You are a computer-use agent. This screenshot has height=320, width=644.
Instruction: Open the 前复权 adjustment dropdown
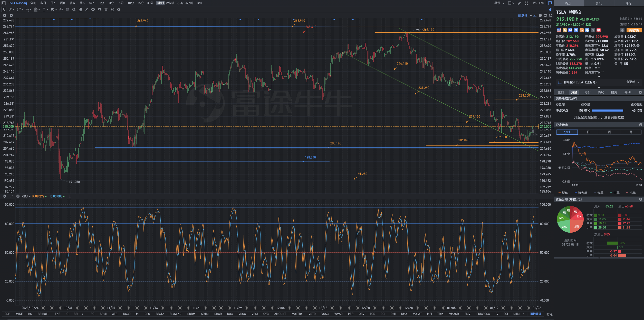pos(525,16)
